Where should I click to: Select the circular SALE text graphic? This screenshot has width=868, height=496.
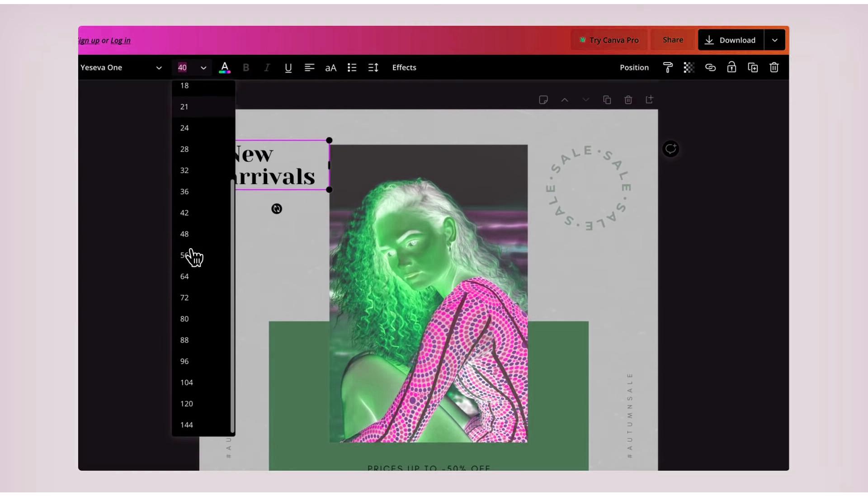click(x=589, y=188)
